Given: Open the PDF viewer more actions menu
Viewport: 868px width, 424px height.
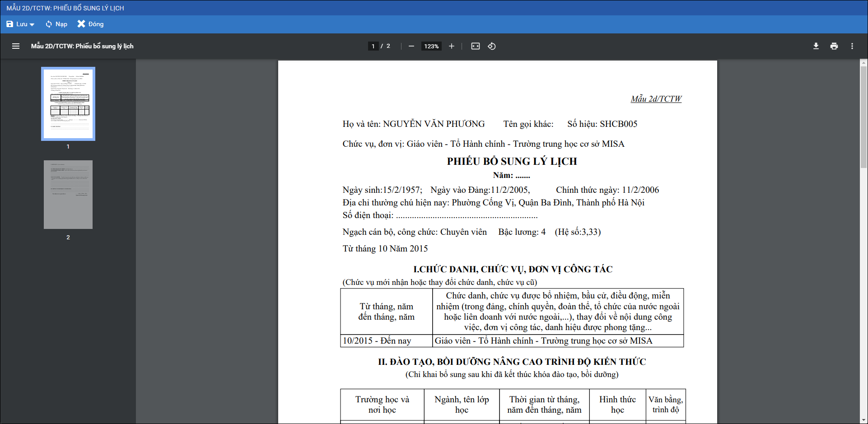Looking at the screenshot, I should coord(852,46).
